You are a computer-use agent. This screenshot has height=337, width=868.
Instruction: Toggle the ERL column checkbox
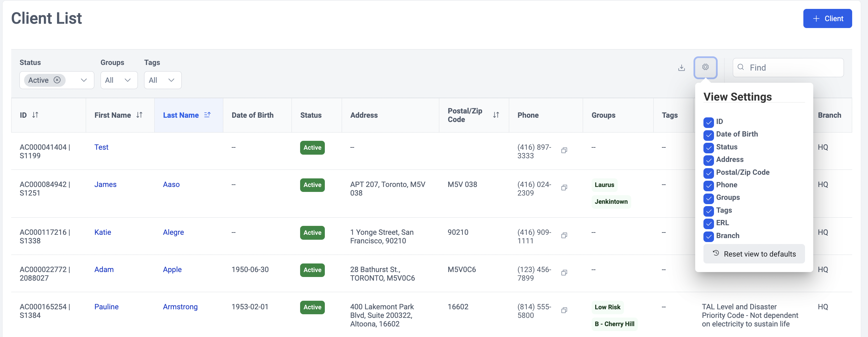click(708, 224)
